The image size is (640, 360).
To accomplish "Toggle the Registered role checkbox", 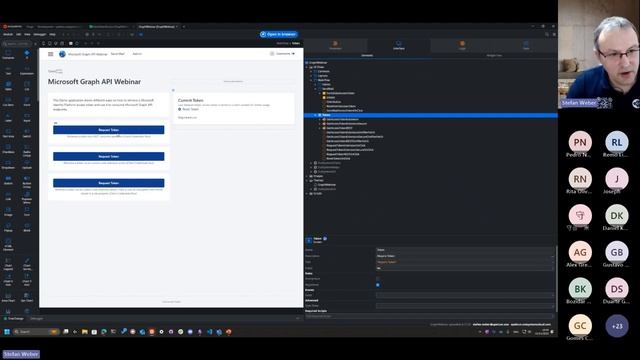I will [x=378, y=285].
